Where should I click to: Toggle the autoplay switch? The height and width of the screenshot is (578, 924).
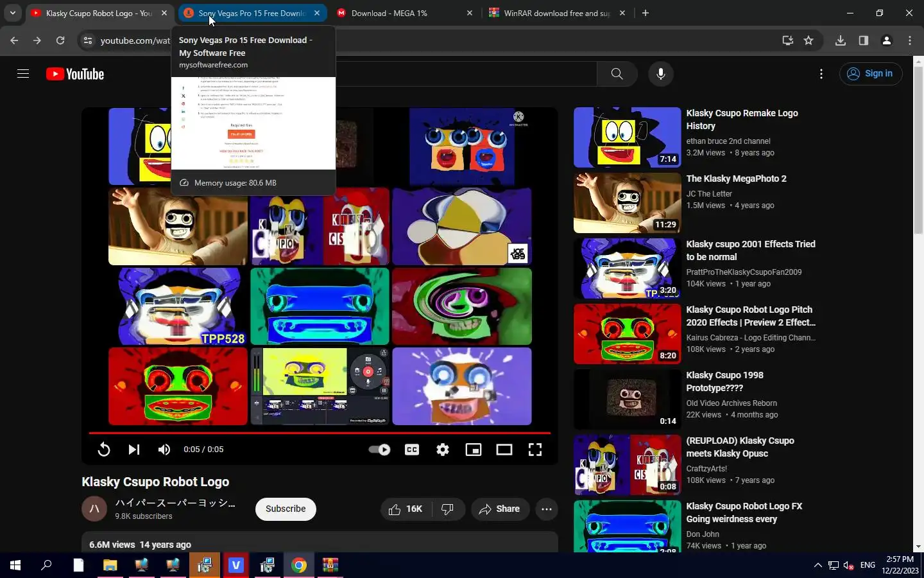pyautogui.click(x=379, y=450)
